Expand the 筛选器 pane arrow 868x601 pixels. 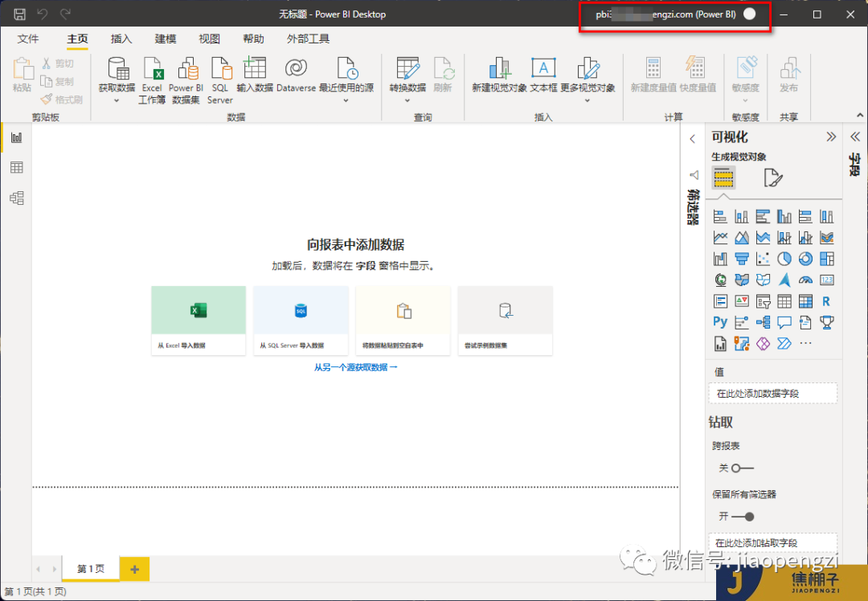click(x=693, y=139)
